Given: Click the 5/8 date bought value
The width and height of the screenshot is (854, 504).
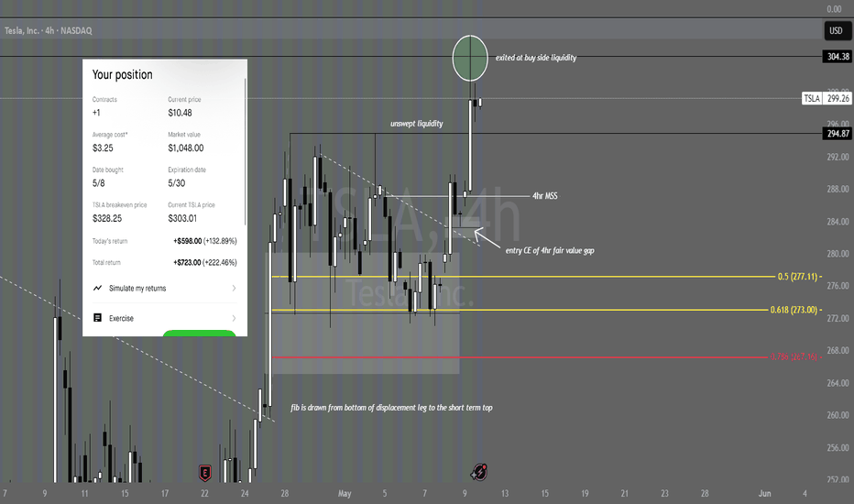Looking at the screenshot, I should pyautogui.click(x=99, y=183).
